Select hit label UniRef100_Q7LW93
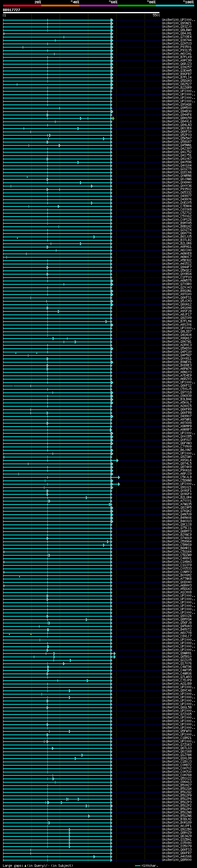197x868 pixels. click(x=177, y=677)
